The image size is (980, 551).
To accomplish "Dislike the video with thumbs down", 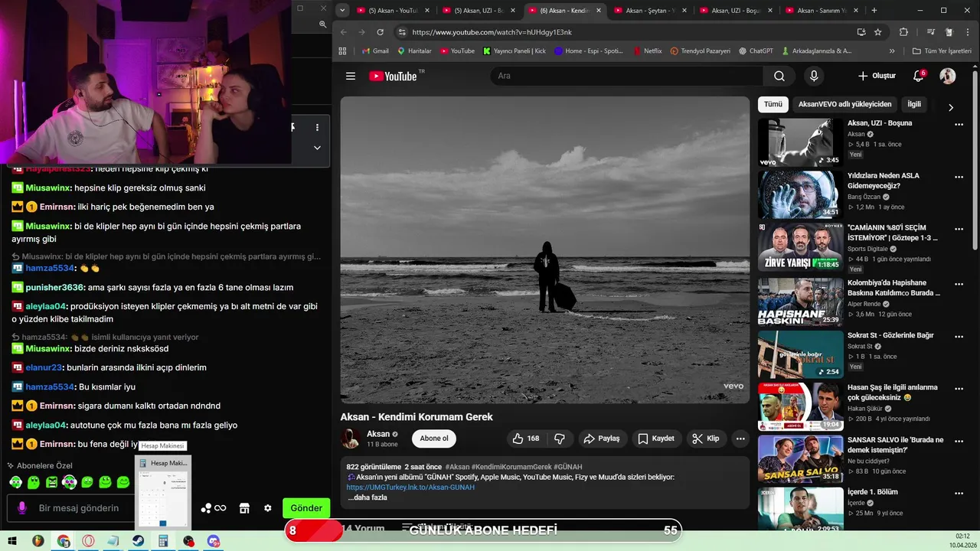I will tap(560, 439).
